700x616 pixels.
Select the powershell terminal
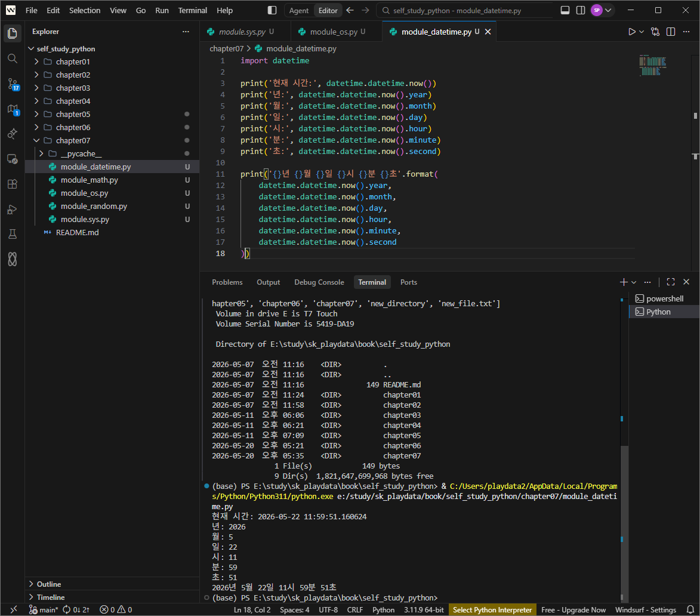click(664, 298)
